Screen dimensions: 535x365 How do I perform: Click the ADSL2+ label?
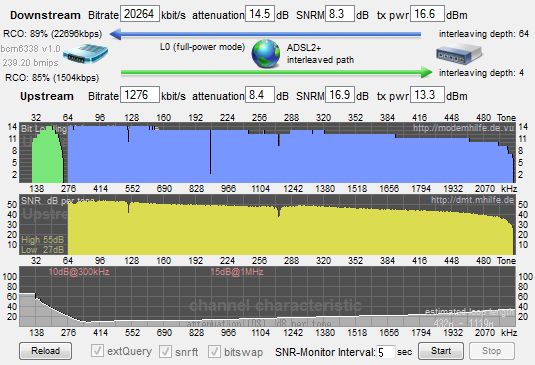click(304, 47)
